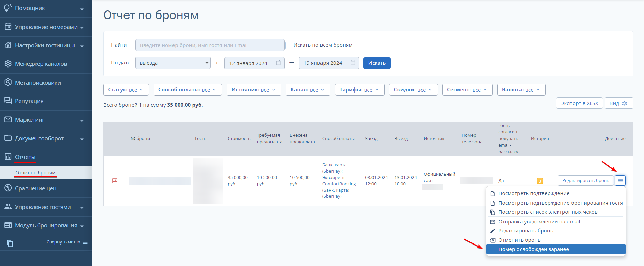The image size is (644, 266).
Task: Click the red flag icon on booking row
Action: click(x=115, y=181)
